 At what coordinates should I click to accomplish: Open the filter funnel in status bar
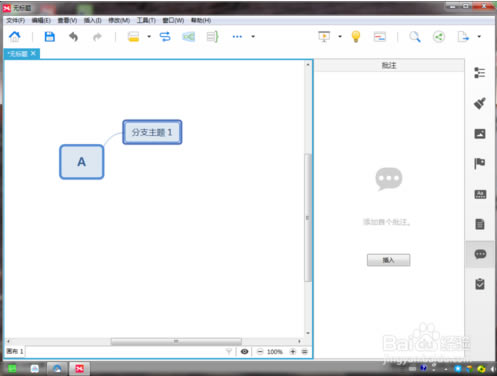(x=229, y=351)
